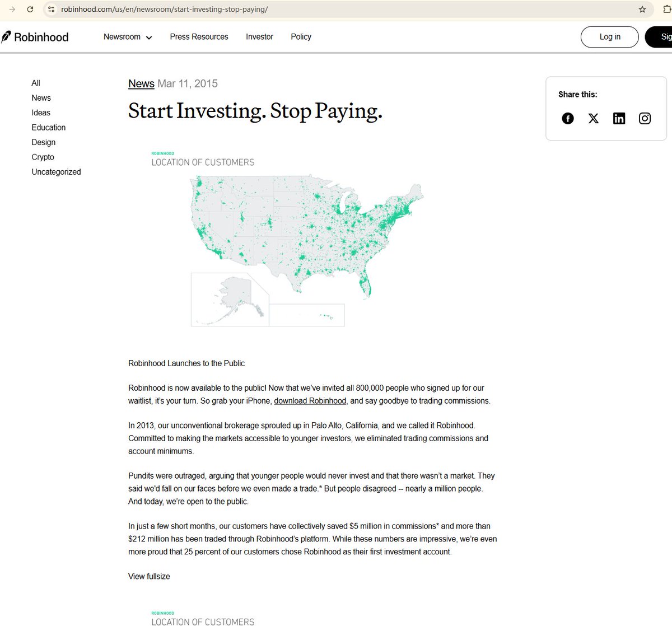Open Press Resources menu item
The width and height of the screenshot is (672, 626).
199,37
